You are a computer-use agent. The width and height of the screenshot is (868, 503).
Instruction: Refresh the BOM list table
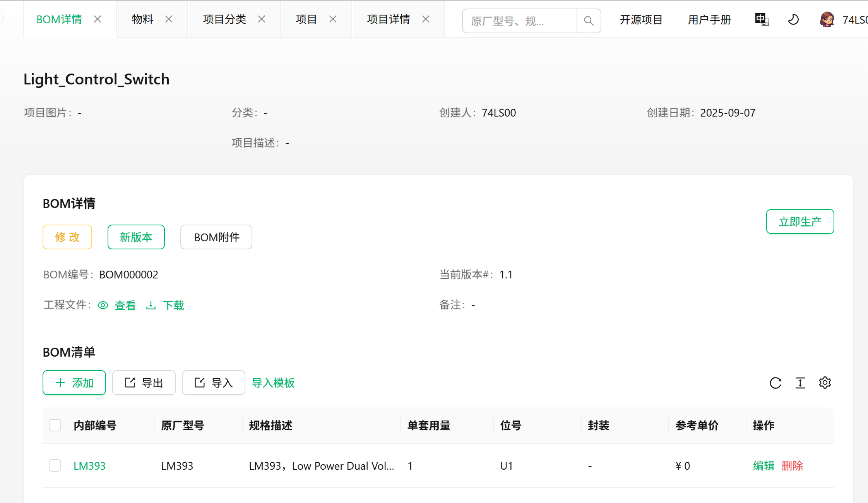coord(775,383)
